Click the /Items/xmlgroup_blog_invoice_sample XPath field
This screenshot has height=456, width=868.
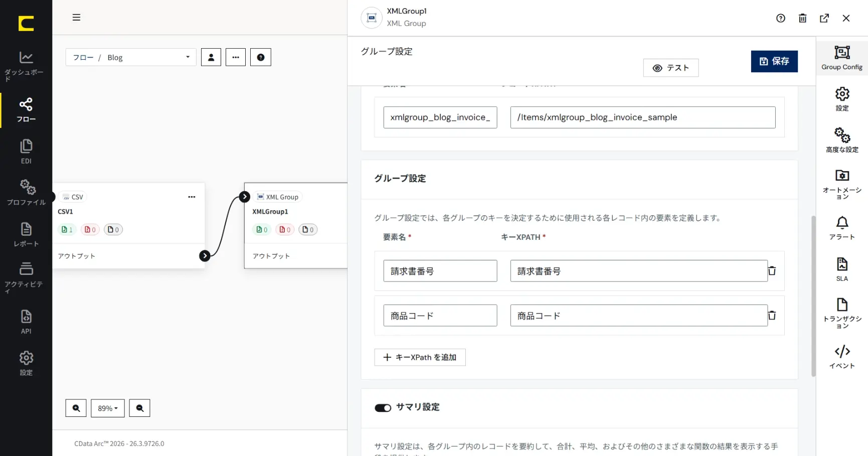[x=643, y=117]
